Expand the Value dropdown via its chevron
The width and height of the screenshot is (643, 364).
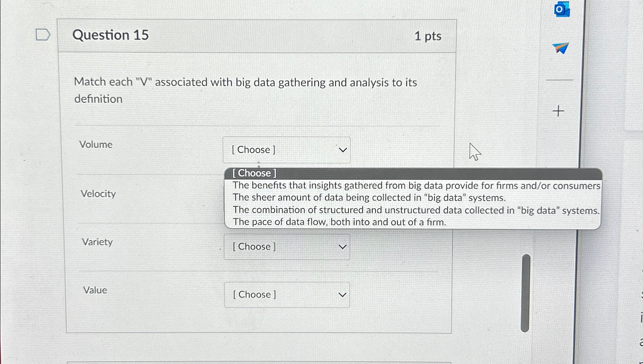(x=343, y=294)
